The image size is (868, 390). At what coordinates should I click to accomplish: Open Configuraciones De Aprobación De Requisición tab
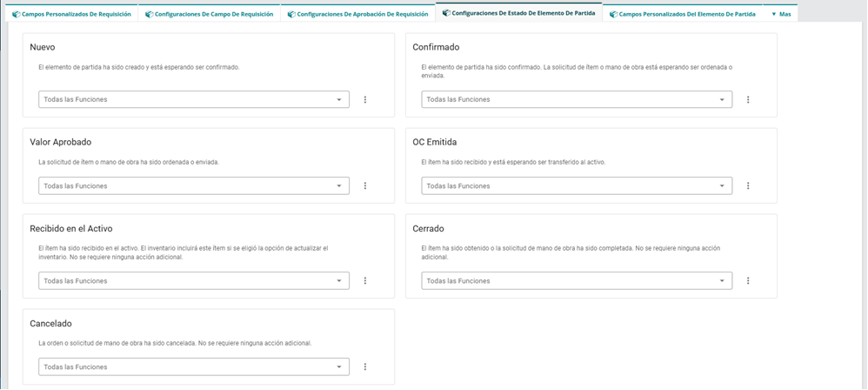[358, 14]
